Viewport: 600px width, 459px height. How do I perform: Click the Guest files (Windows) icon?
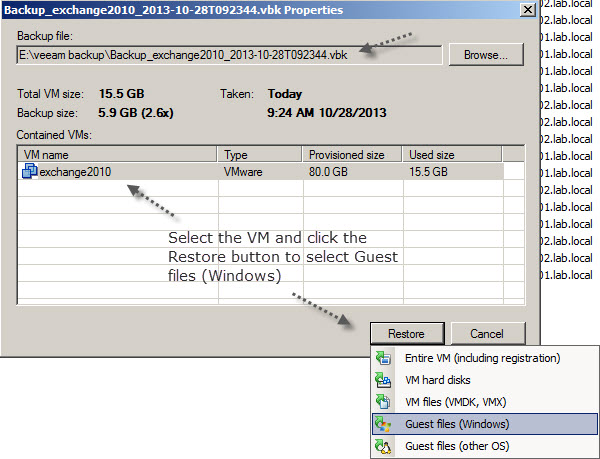point(383,424)
